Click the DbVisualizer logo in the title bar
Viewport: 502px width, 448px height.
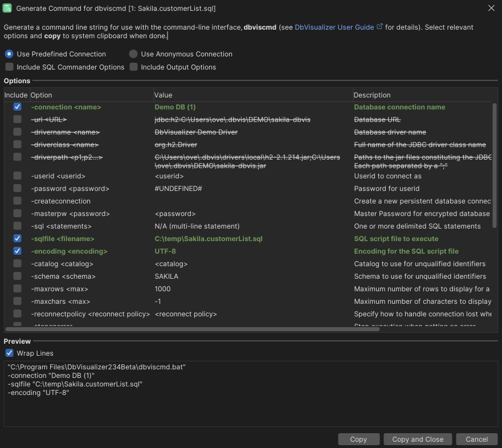[x=7, y=8]
